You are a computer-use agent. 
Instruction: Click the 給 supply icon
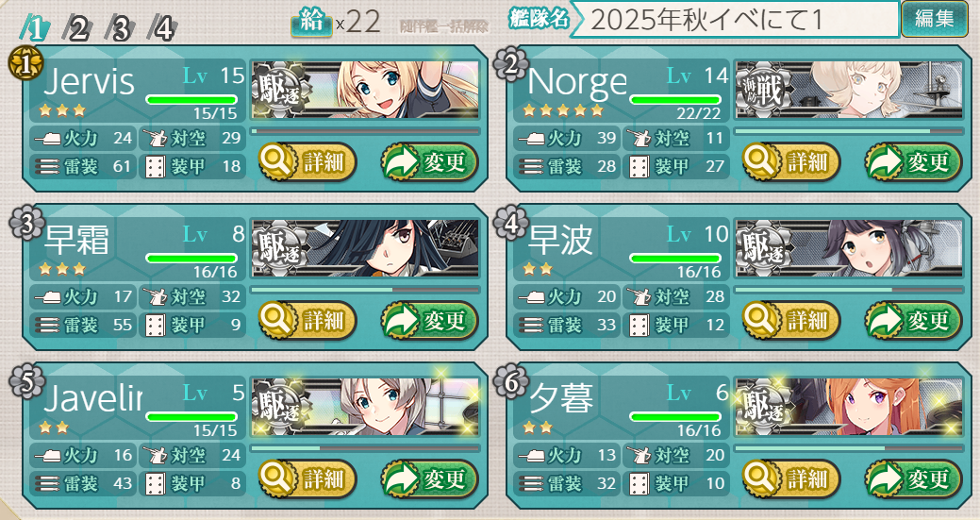point(311,22)
